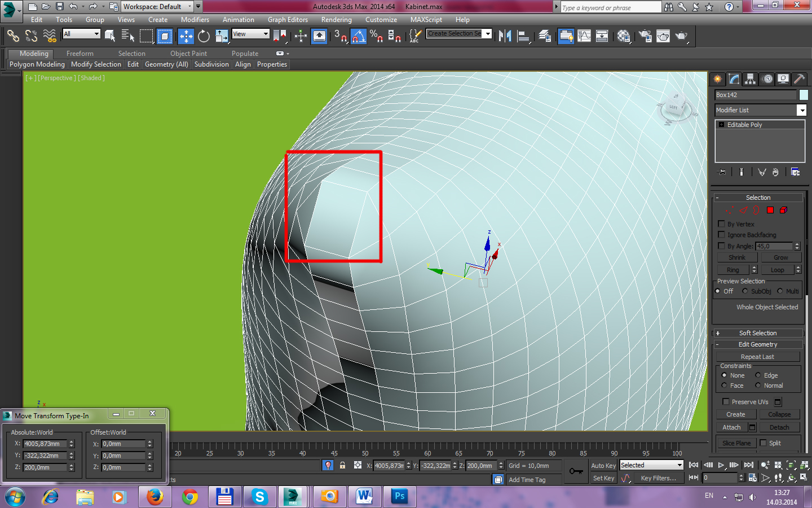Select Polygon sub-object level icon
Screen dimensions: 812x508
pyautogui.click(x=770, y=210)
